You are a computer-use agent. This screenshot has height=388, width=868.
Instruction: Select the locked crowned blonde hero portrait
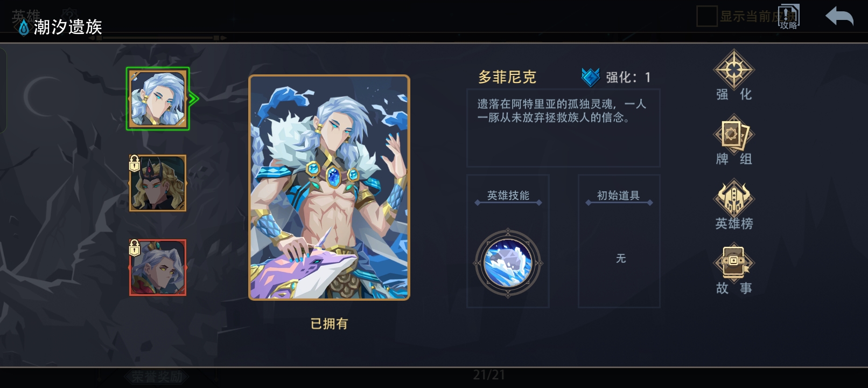(x=158, y=183)
